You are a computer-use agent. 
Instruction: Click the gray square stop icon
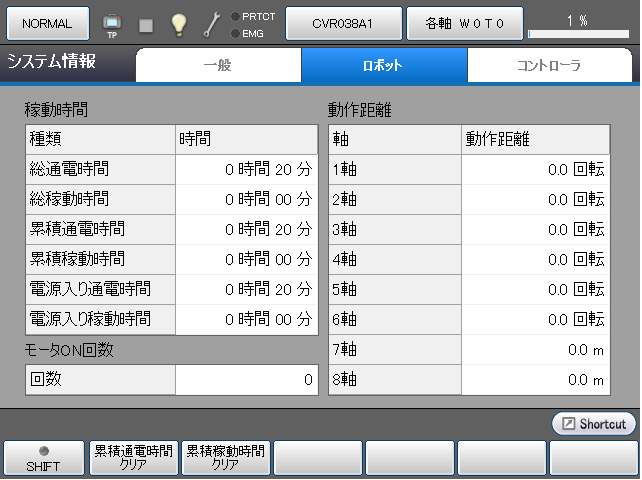[146, 24]
